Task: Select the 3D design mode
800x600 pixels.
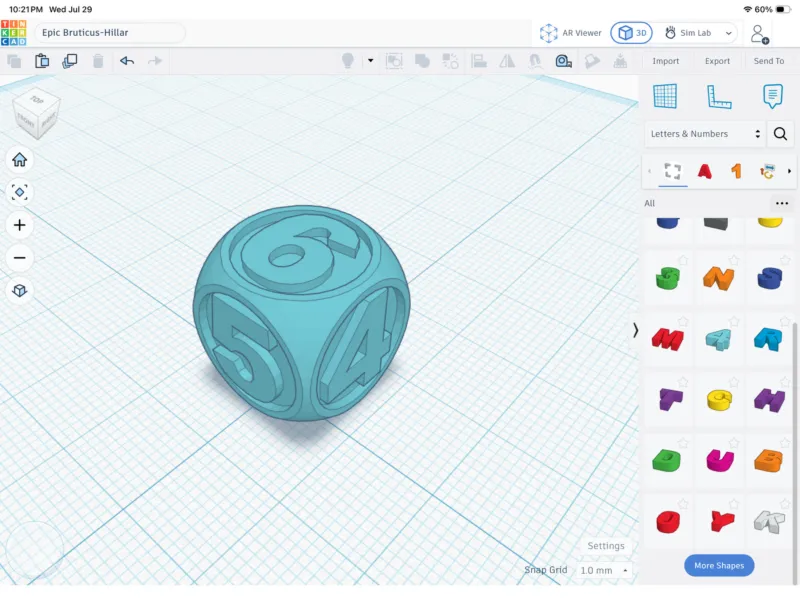Action: point(632,33)
